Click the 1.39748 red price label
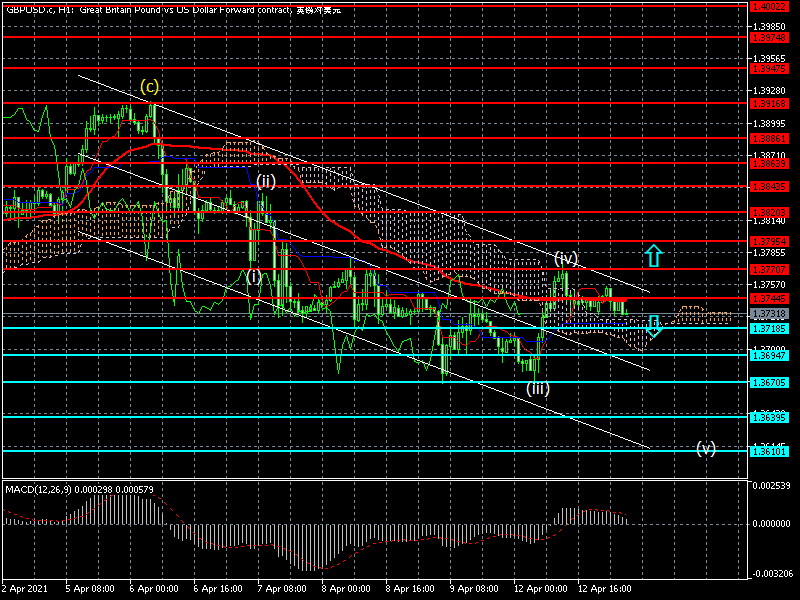The image size is (800, 600). pos(769,38)
